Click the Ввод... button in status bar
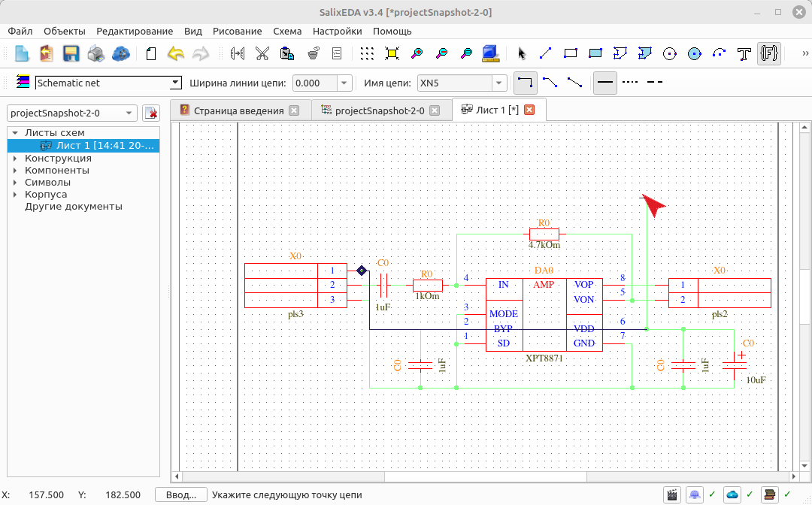Screen dimensions: 812x505 click(181, 494)
